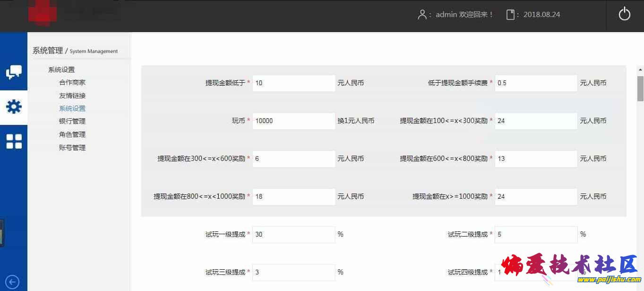
Task: Click the 提现金额低于 label
Action: click(x=225, y=83)
